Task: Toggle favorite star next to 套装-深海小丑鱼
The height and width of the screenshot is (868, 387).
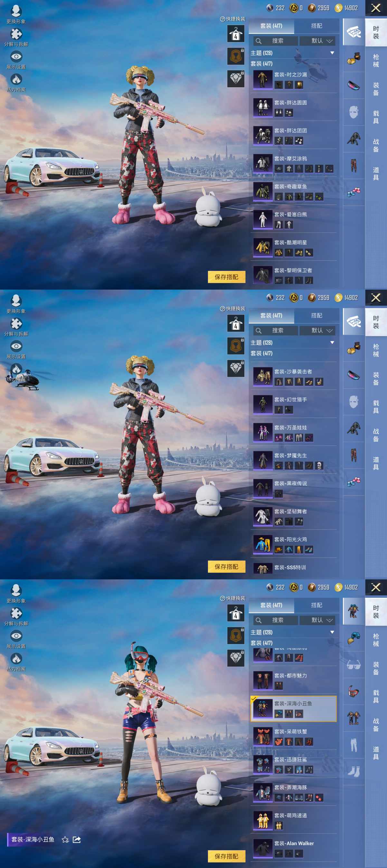Action: tap(65, 839)
